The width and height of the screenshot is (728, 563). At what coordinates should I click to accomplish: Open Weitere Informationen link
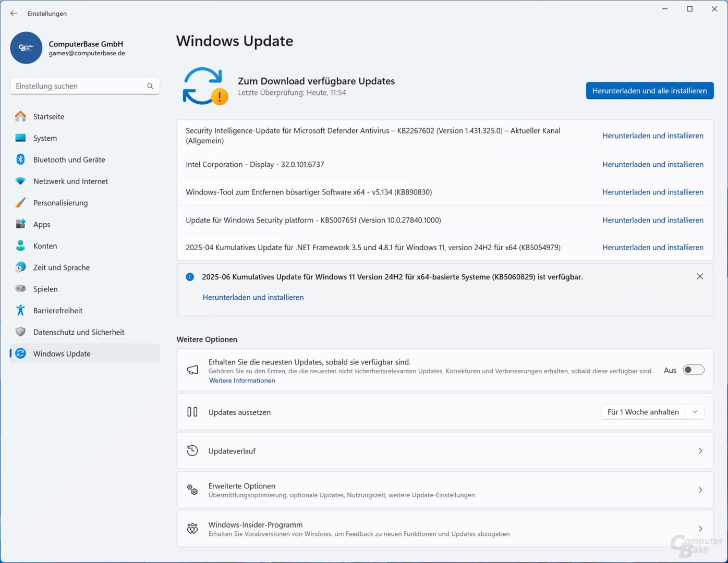(x=242, y=381)
